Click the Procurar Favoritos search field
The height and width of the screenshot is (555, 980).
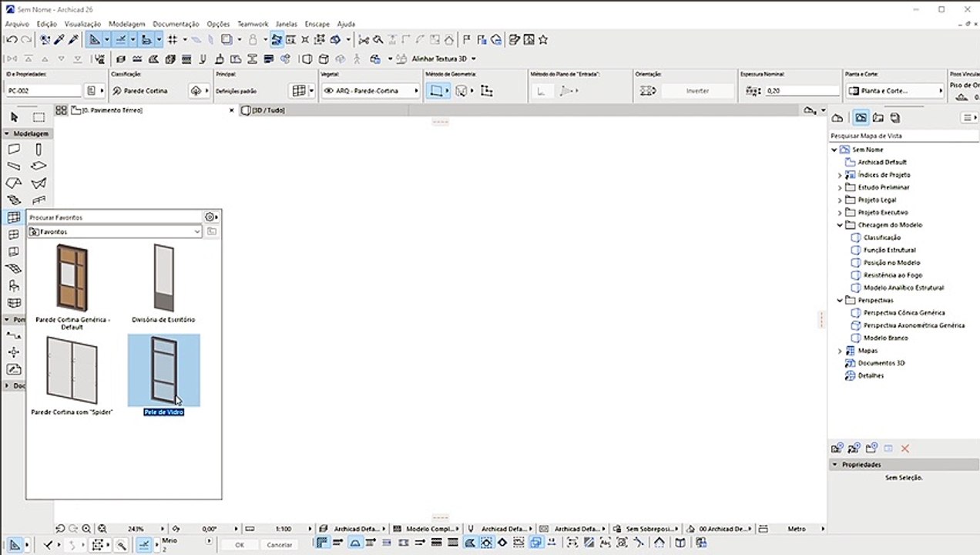point(115,217)
